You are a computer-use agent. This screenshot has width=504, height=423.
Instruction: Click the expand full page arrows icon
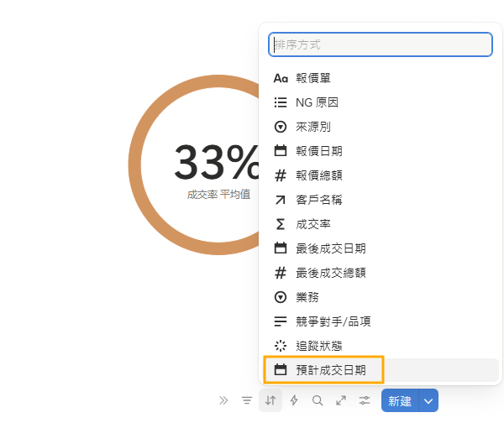341,401
